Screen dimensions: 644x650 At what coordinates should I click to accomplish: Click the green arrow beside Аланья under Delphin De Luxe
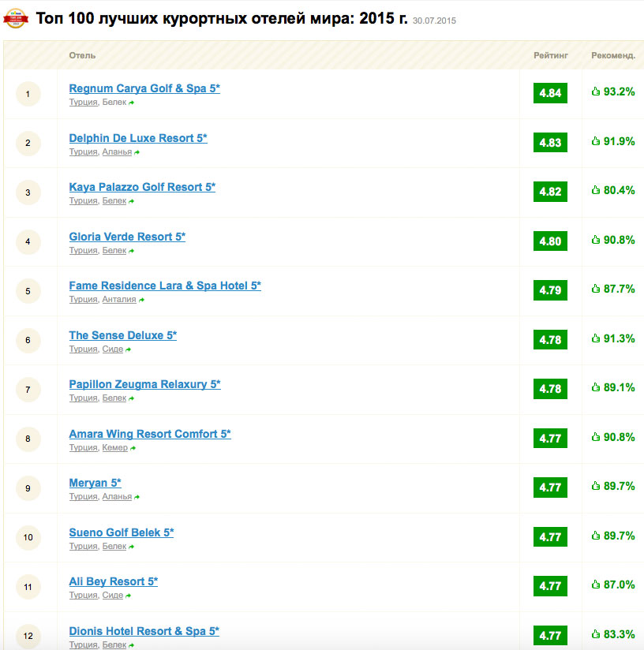click(137, 152)
